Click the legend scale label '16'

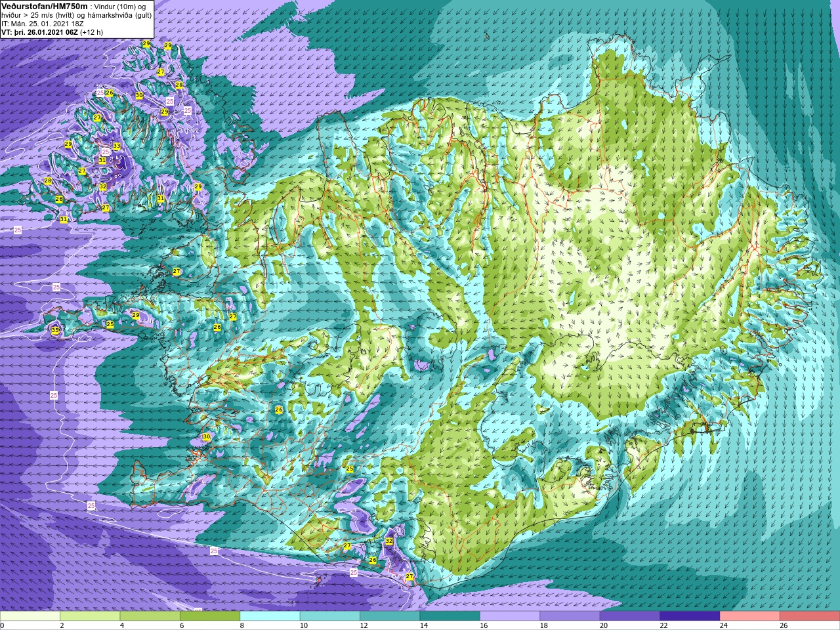click(483, 625)
